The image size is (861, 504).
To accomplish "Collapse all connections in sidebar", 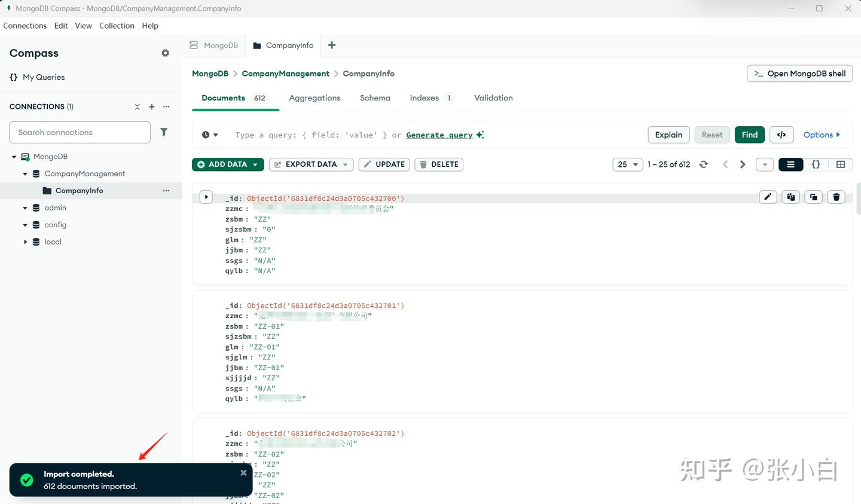I will 138,106.
